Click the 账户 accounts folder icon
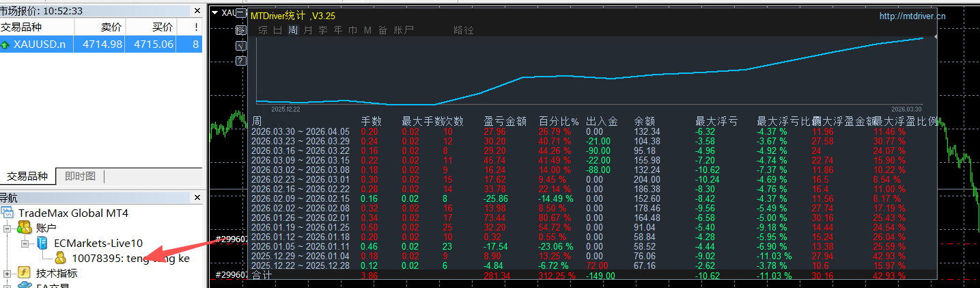The height and width of the screenshot is (288, 980). tap(25, 228)
